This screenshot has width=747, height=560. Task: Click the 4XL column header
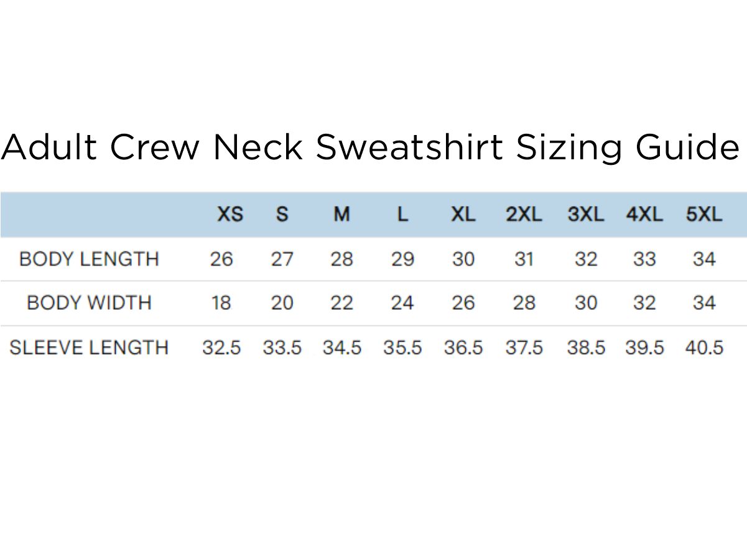644,215
